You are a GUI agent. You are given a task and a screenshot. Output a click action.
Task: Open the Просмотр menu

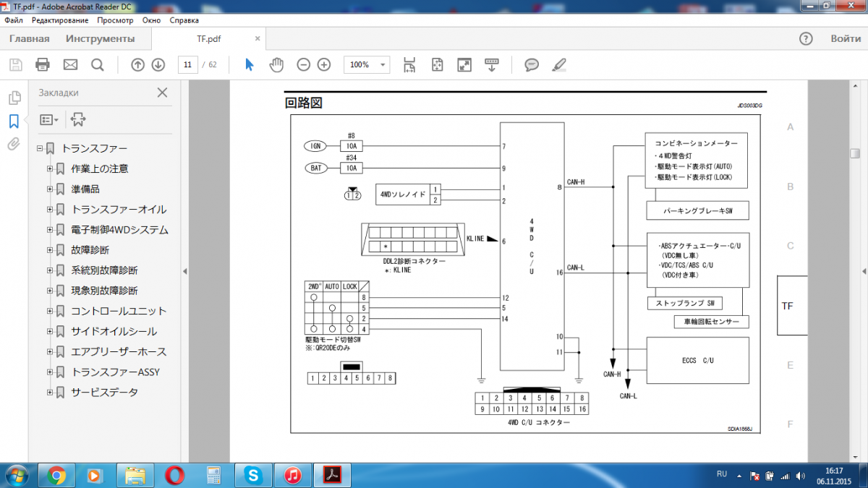(116, 20)
